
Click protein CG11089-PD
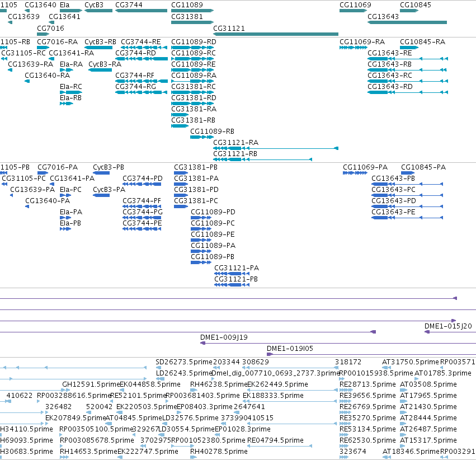[x=213, y=212]
